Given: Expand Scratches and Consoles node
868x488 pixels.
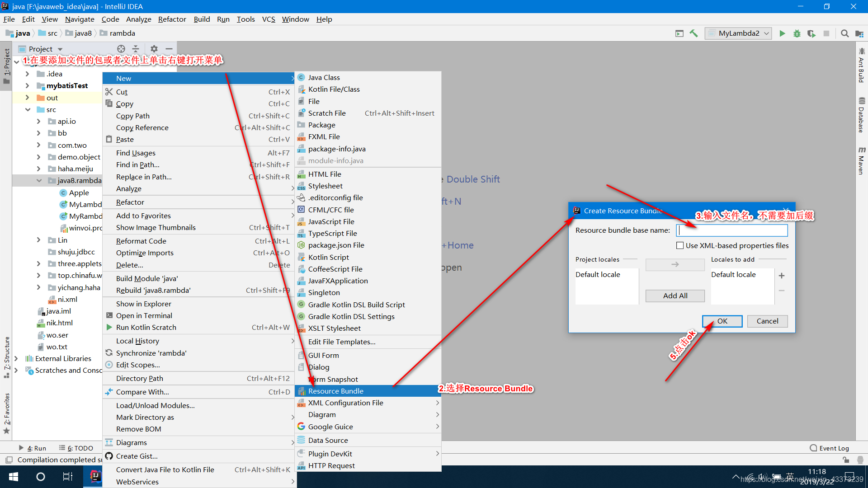Looking at the screenshot, I should pyautogui.click(x=16, y=371).
